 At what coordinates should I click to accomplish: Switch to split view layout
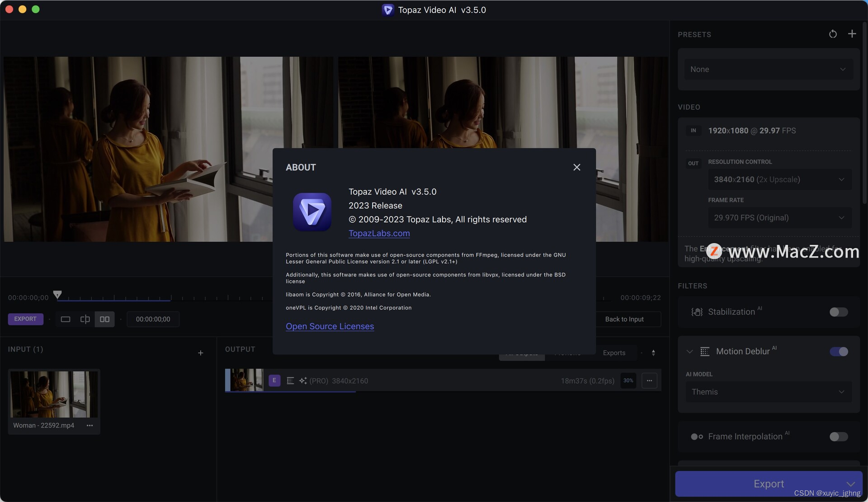pyautogui.click(x=85, y=319)
